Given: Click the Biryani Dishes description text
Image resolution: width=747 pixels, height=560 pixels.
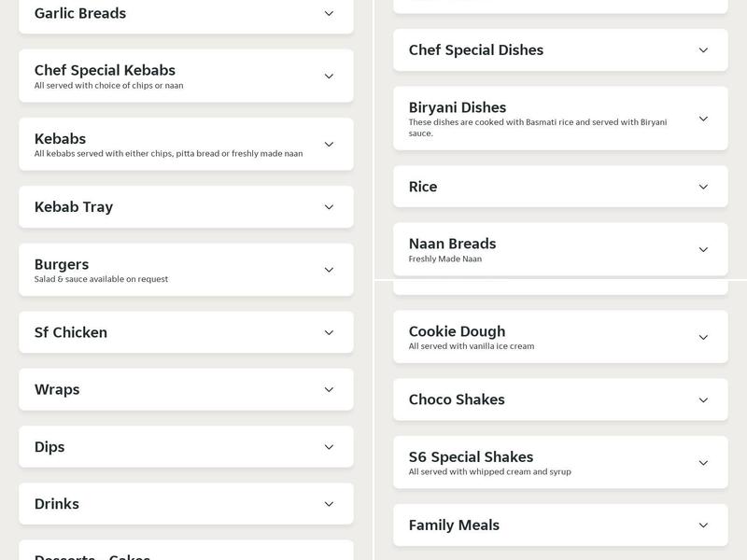Looking at the screenshot, I should [537, 126].
